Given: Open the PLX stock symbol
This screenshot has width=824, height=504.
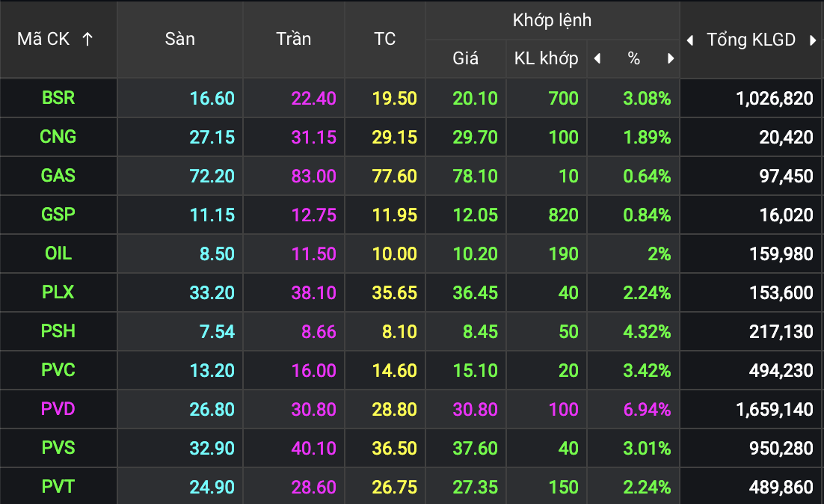Looking at the screenshot, I should [x=58, y=292].
